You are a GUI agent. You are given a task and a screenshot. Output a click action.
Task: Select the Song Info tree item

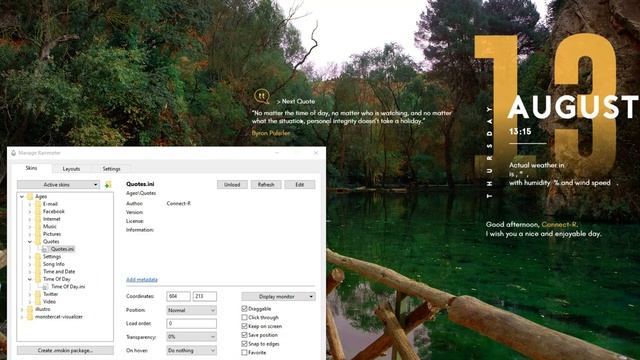click(54, 264)
